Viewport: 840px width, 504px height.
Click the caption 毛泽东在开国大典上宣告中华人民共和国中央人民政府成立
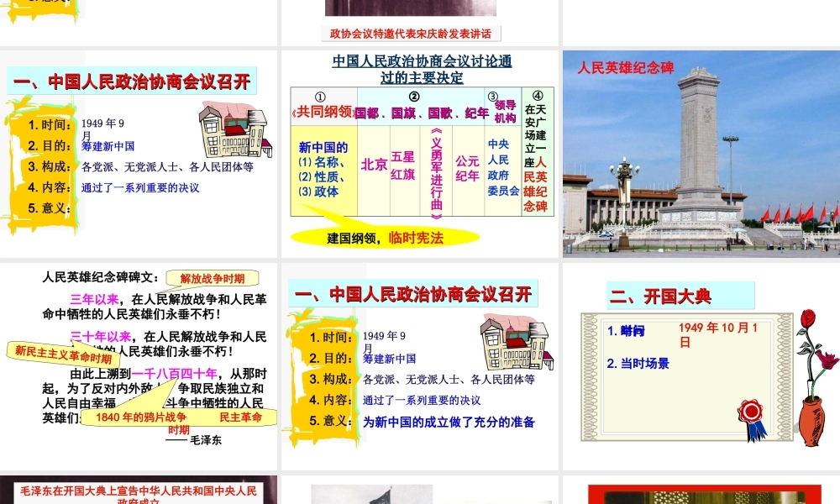(x=139, y=495)
